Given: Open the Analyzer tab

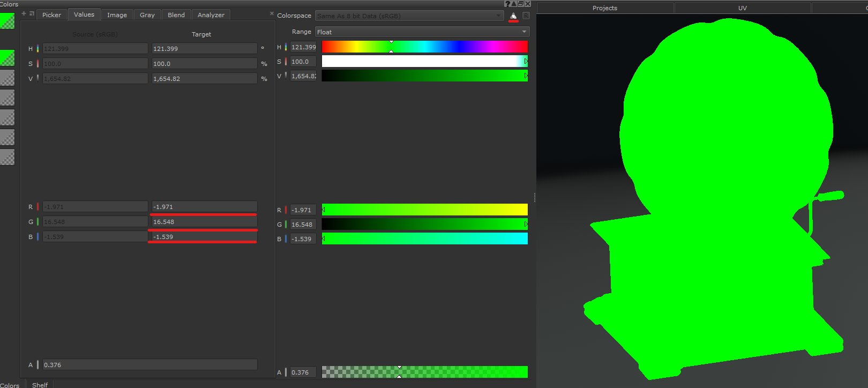Looking at the screenshot, I should tap(211, 15).
